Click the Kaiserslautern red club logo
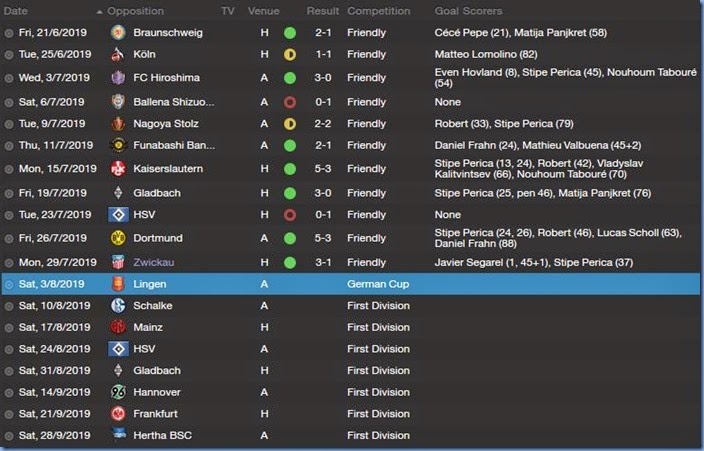Image resolution: width=704 pixels, height=451 pixels. [118, 169]
